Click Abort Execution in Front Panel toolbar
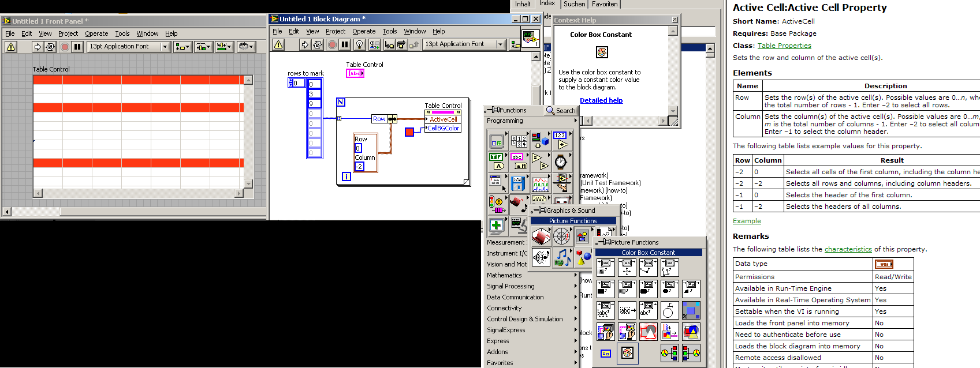 tap(65, 47)
